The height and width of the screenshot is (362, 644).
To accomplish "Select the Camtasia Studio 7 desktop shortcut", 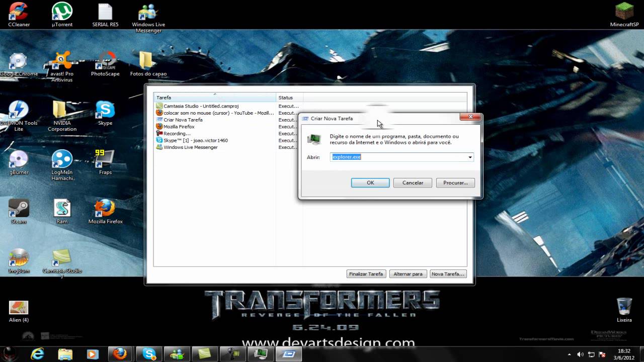I will click(62, 263).
